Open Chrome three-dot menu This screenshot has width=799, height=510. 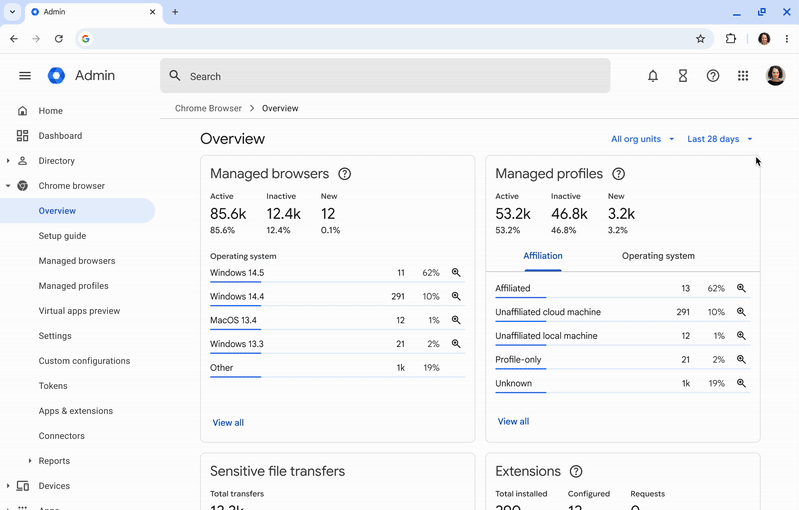pyautogui.click(x=787, y=39)
